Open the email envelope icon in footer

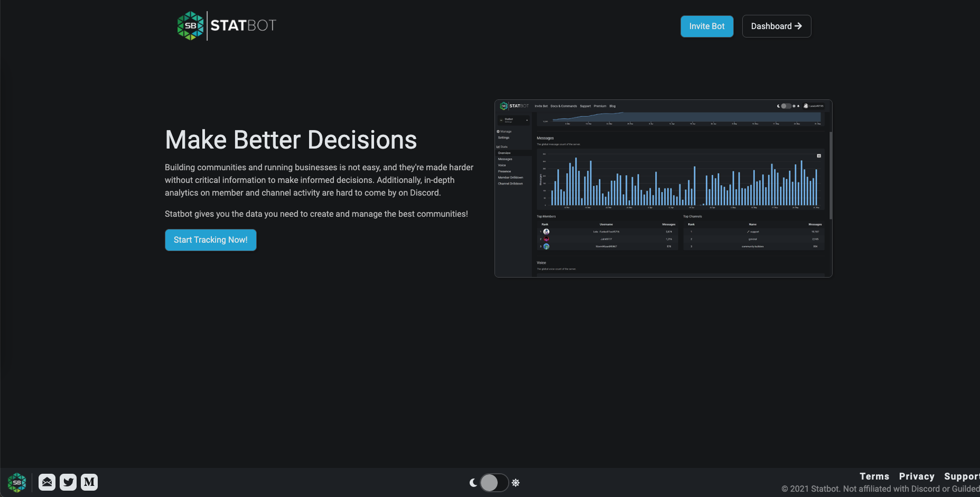pos(47,482)
